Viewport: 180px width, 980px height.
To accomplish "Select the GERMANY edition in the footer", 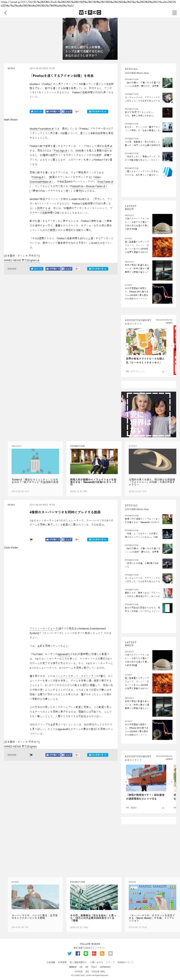I will click(x=105, y=967).
